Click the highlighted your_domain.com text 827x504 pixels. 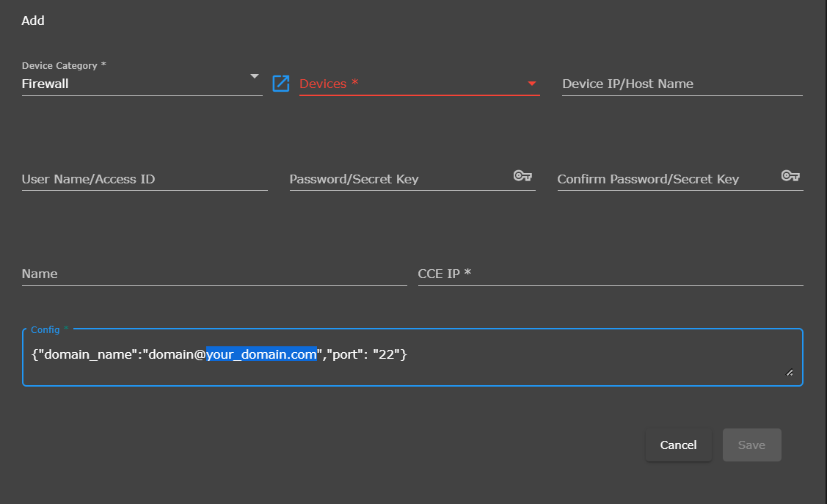coord(261,354)
